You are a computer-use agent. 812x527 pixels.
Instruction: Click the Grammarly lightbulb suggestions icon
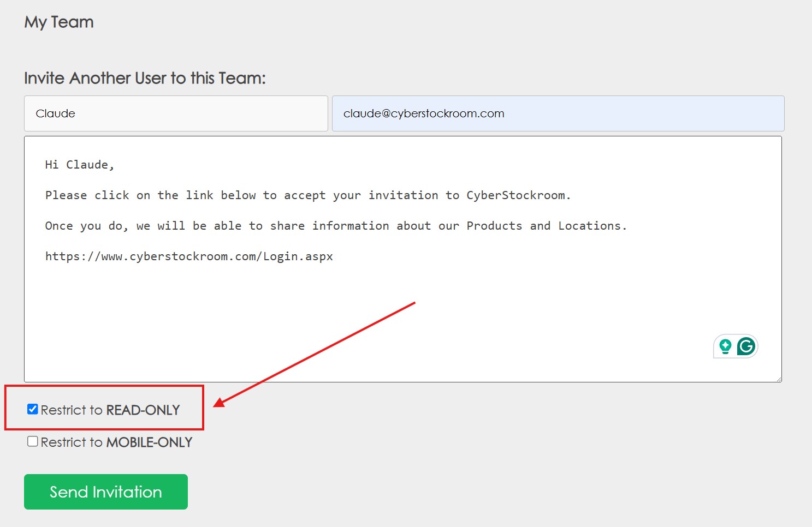(725, 346)
